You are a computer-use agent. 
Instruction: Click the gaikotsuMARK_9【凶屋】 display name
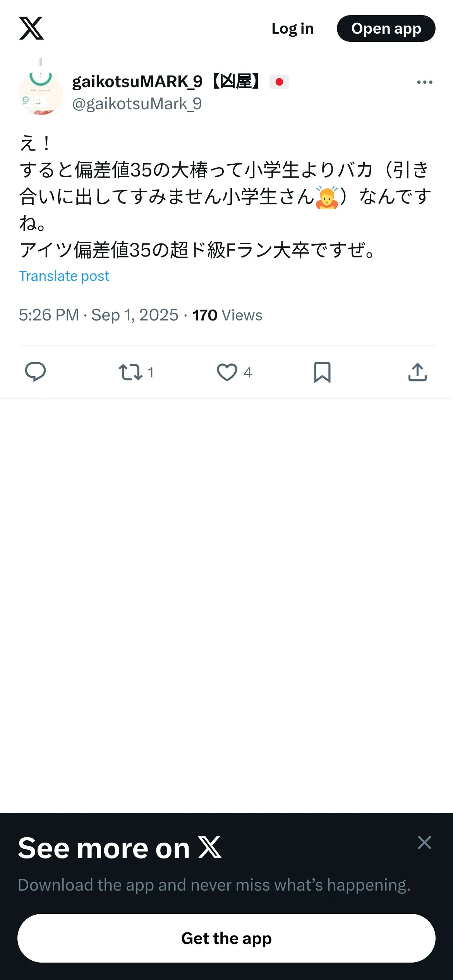(166, 82)
